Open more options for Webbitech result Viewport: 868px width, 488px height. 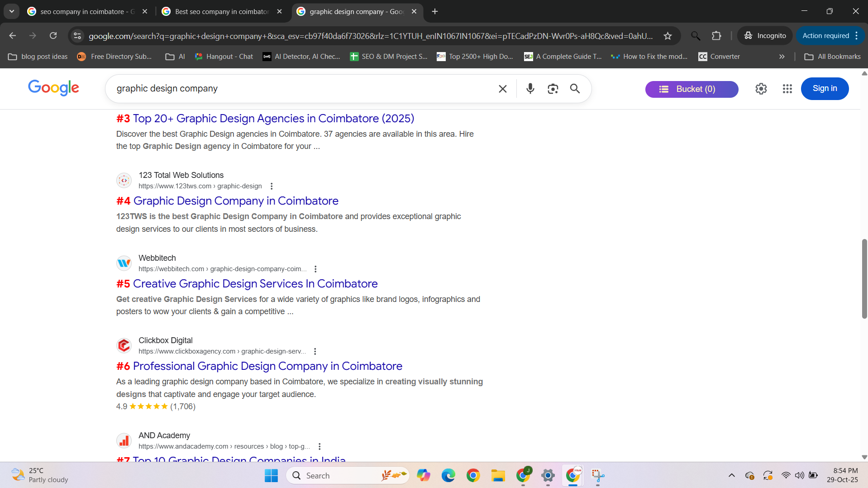click(315, 269)
